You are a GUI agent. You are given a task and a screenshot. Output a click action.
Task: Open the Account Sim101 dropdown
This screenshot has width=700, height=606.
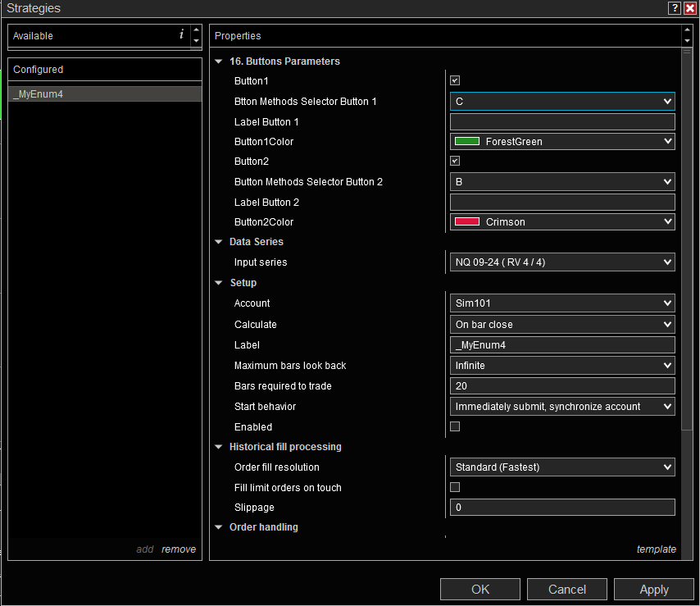tap(562, 303)
